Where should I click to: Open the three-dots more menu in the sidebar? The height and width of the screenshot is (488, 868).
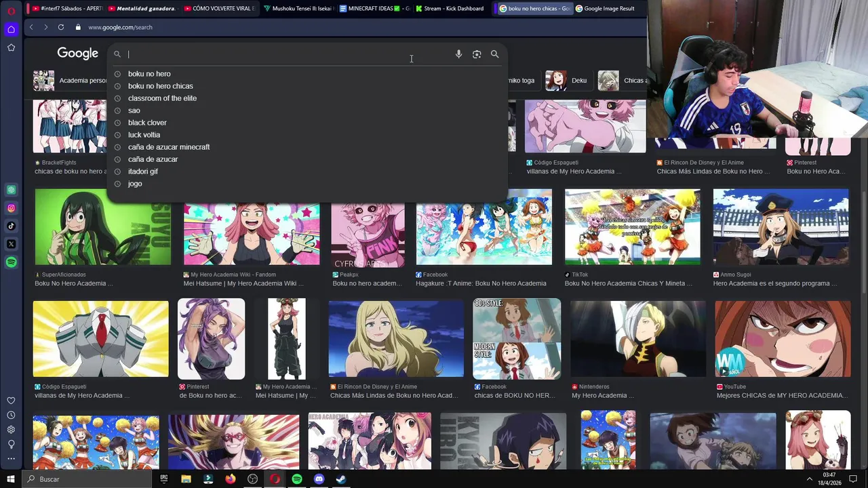(x=11, y=459)
